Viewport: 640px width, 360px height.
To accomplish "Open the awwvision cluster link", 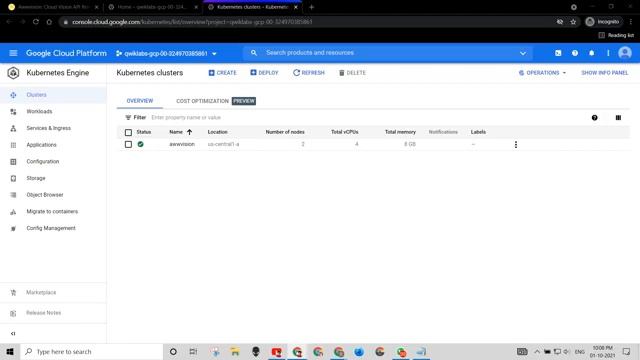I will [182, 144].
